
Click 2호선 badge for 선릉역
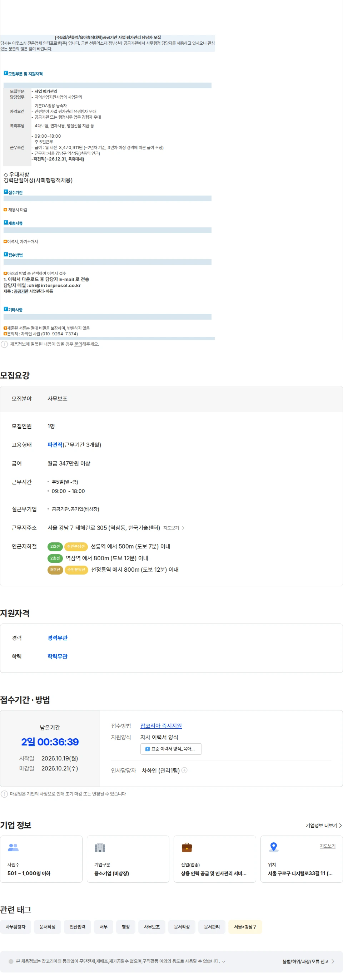tap(55, 547)
